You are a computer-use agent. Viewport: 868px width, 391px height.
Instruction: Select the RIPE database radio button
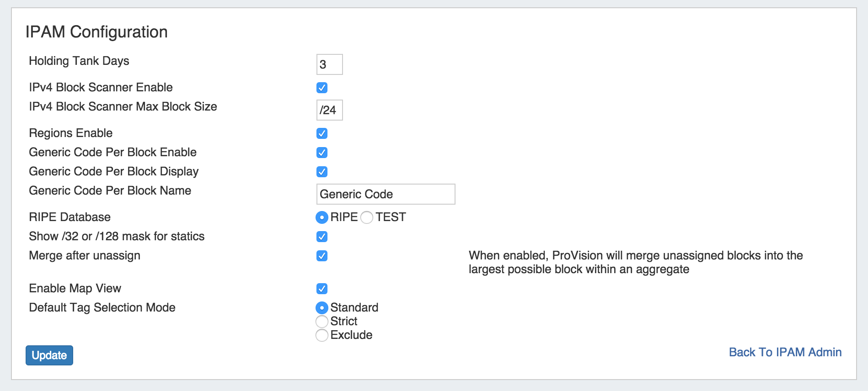(322, 217)
